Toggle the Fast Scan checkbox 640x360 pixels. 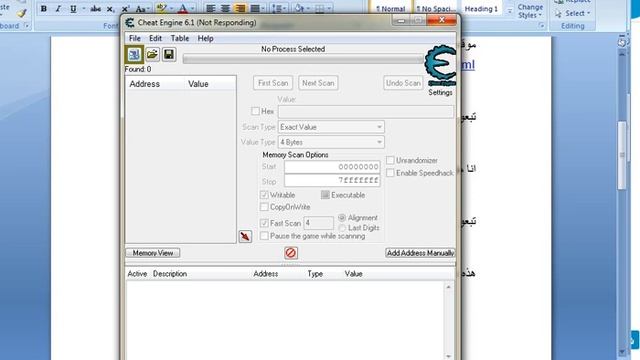[x=264, y=223]
